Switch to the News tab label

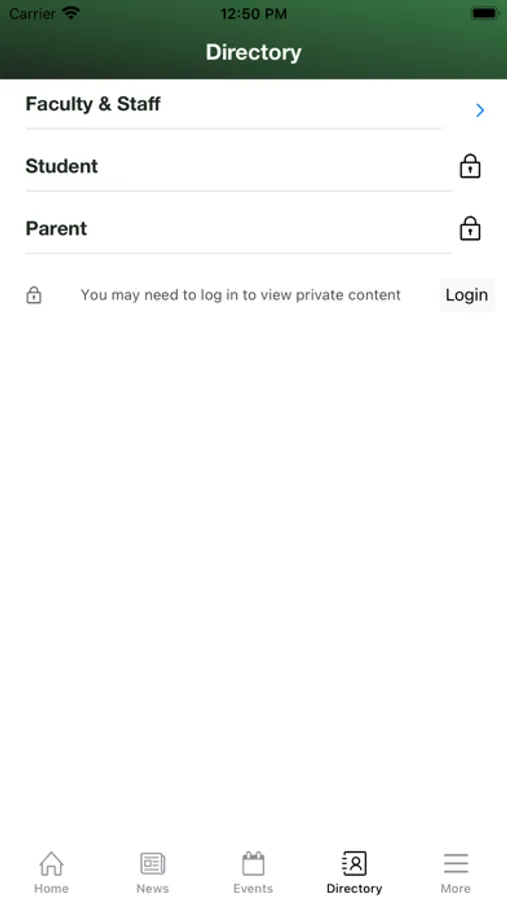153,889
